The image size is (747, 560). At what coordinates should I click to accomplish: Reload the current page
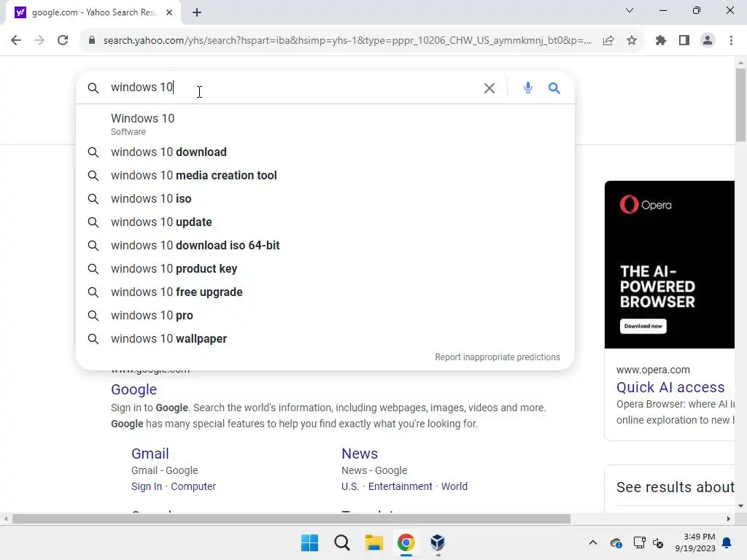(63, 40)
